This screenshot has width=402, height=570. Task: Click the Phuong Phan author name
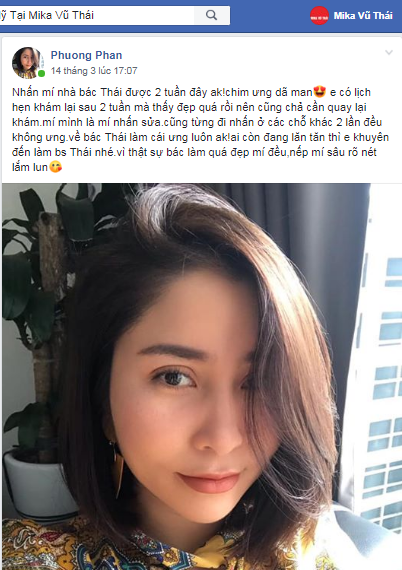(x=86, y=55)
